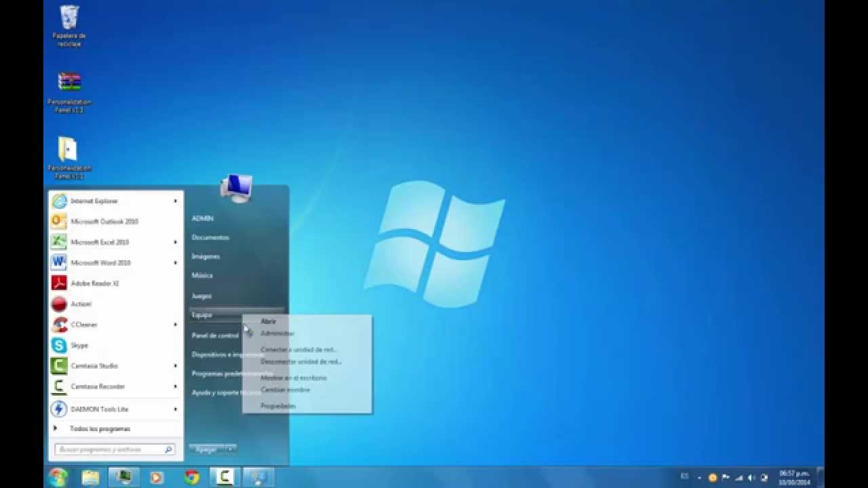Open the Apagar options arrow
This screenshot has width=868, height=488.
(x=231, y=449)
